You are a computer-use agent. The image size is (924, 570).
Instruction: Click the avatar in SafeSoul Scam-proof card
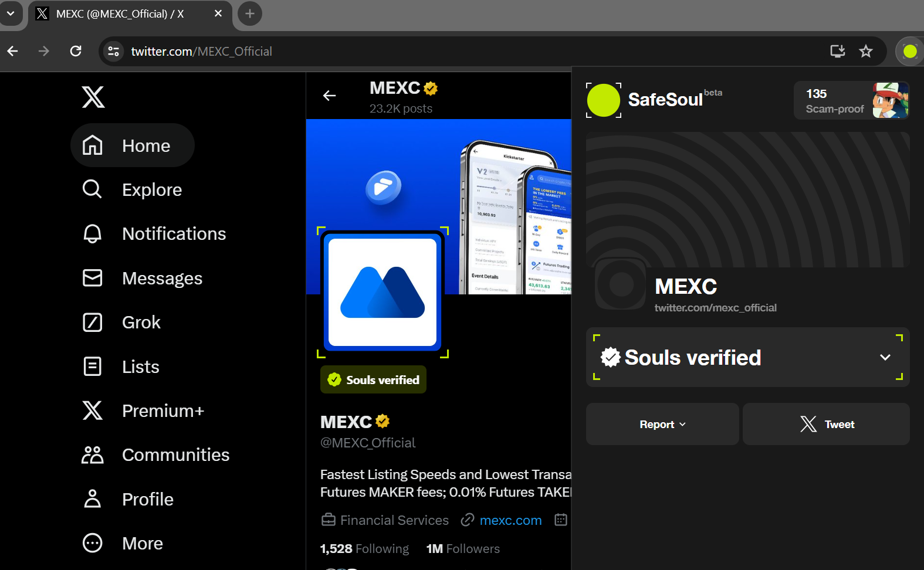coord(891,100)
